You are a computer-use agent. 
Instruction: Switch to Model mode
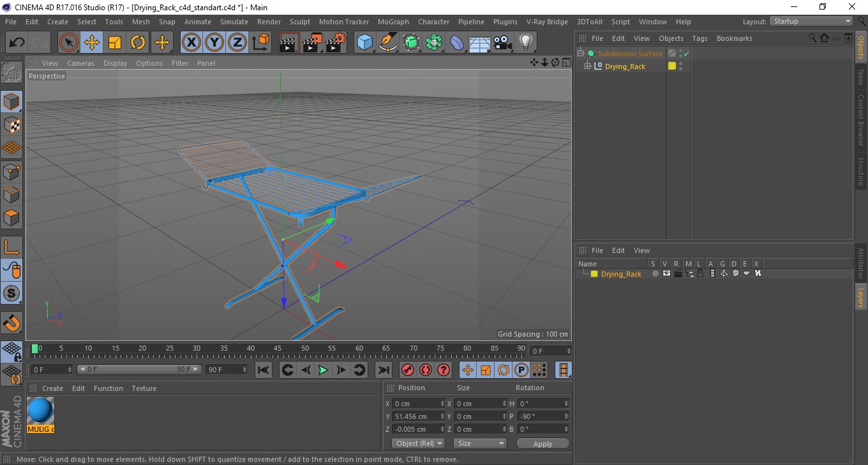[x=11, y=102]
